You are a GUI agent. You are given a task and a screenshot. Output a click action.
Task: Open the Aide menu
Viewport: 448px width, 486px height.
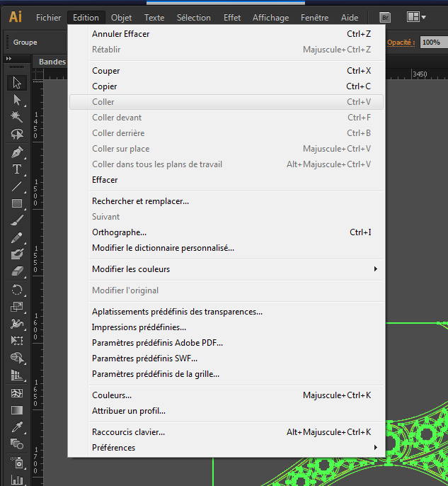pyautogui.click(x=350, y=18)
